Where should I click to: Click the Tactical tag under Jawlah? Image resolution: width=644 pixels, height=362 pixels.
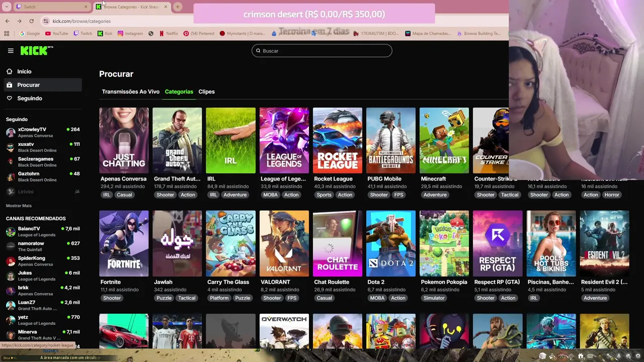point(187,298)
